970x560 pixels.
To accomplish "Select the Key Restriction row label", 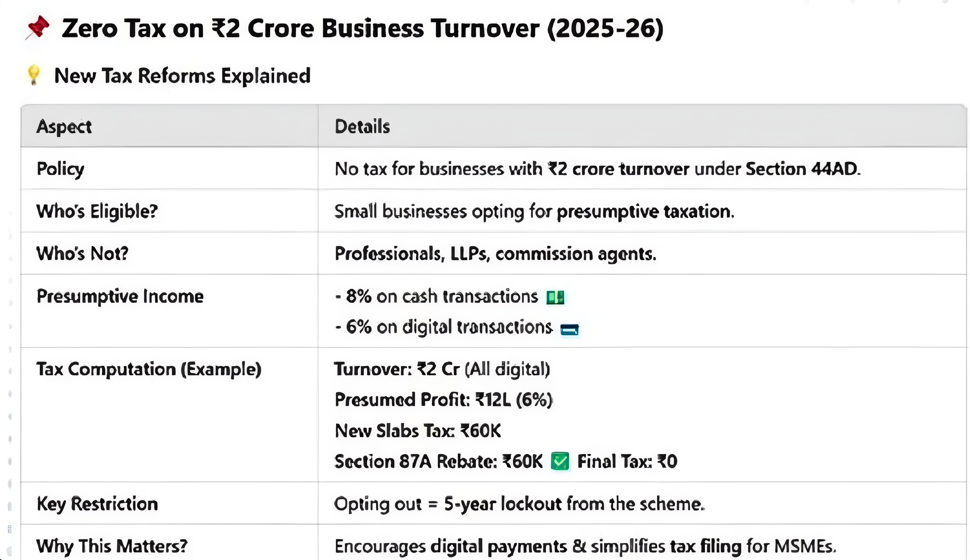I will pyautogui.click(x=97, y=503).
